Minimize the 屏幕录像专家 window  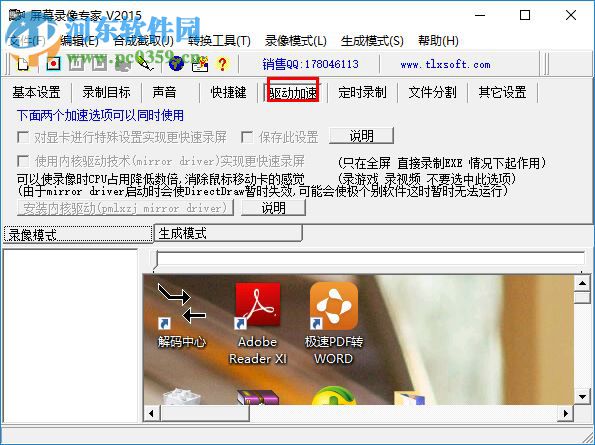coord(480,16)
